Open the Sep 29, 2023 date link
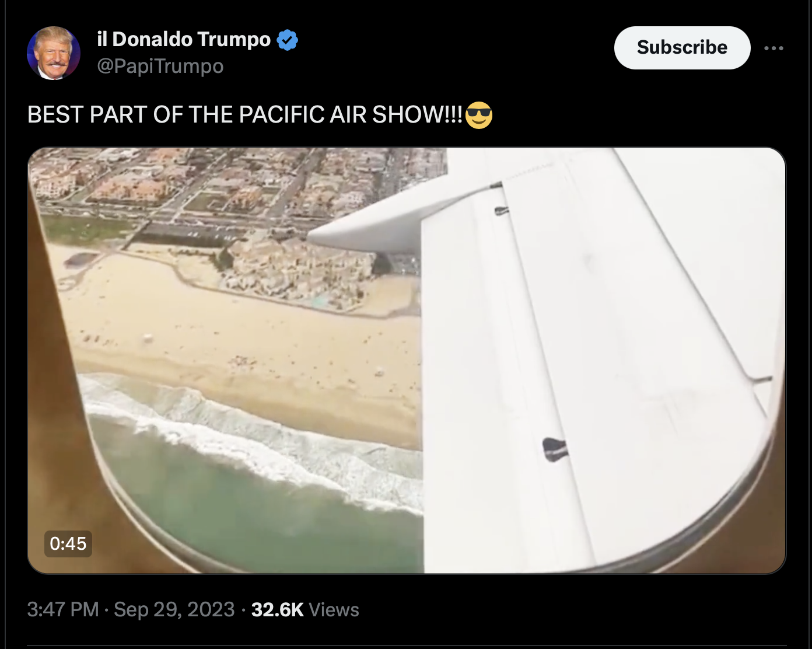The width and height of the screenshot is (812, 649). click(174, 609)
